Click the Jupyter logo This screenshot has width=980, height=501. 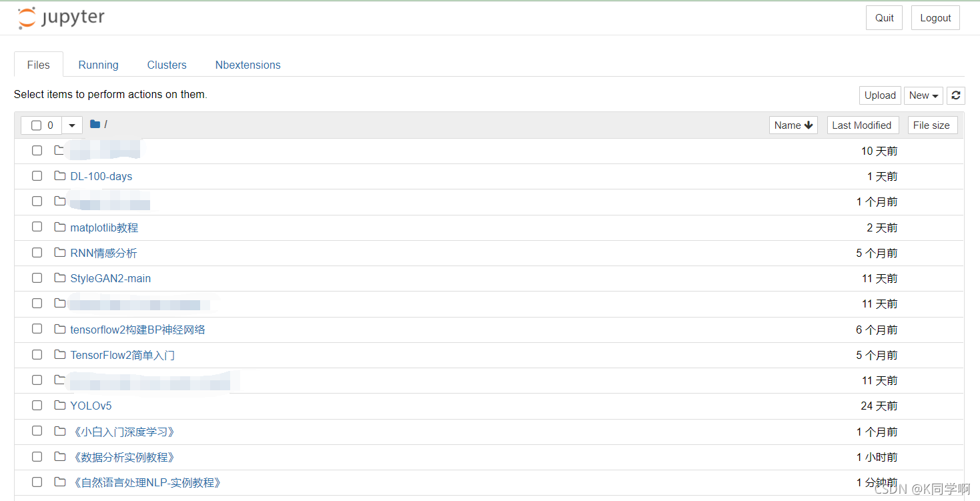(x=61, y=18)
